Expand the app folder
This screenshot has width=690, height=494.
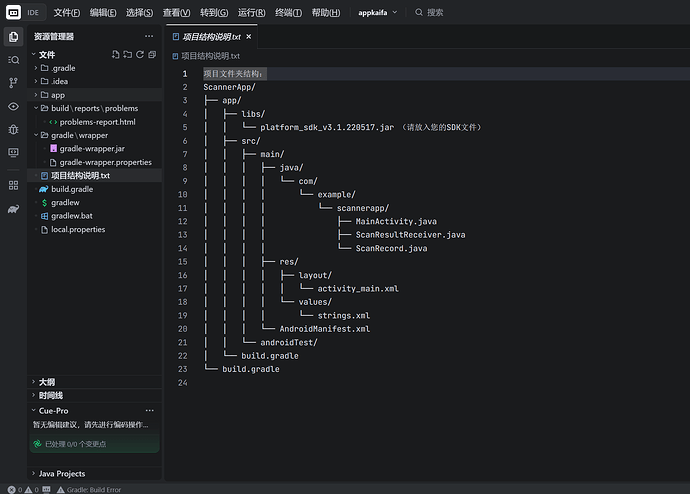[58, 95]
